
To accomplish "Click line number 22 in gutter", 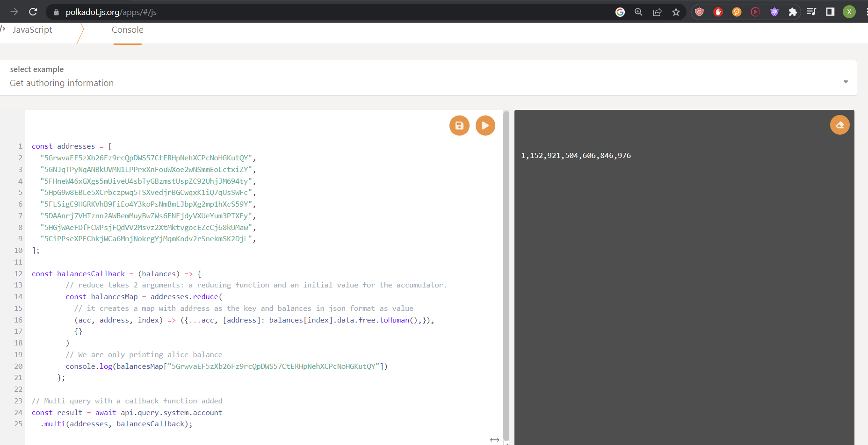I will (x=18, y=389).
